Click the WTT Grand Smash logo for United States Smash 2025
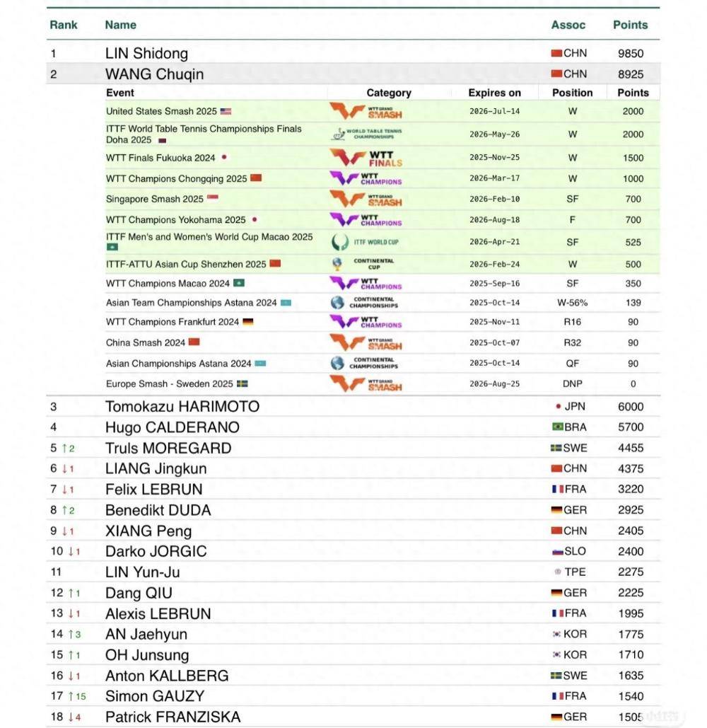707x728 pixels. pos(366,112)
